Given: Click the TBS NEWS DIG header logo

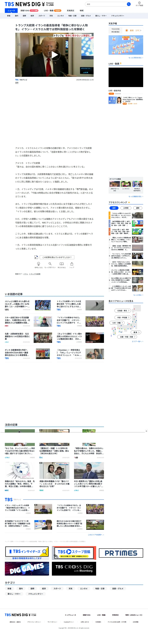Looking at the screenshot, I should 29,4.
